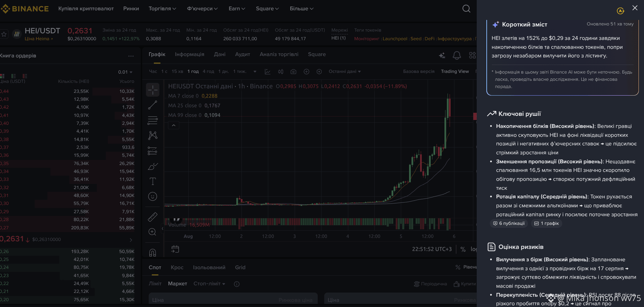644x307 pixels.
Task: Close the AI summary side panel
Action: pos(635,8)
